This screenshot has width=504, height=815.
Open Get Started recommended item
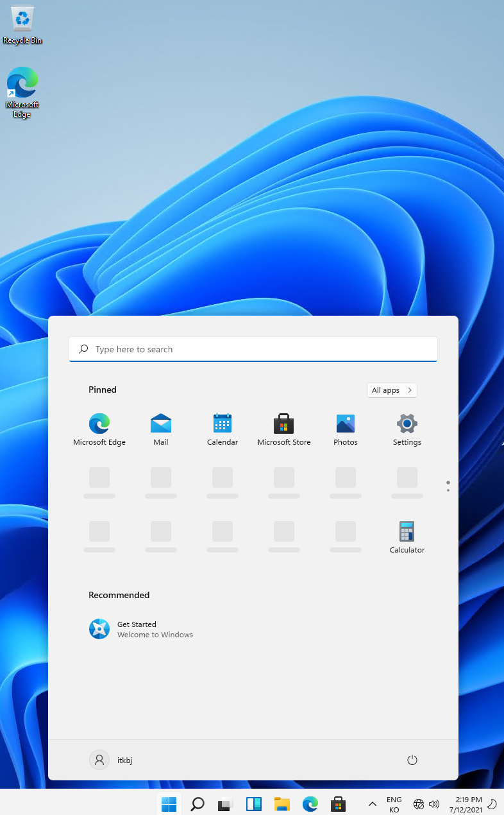141,629
